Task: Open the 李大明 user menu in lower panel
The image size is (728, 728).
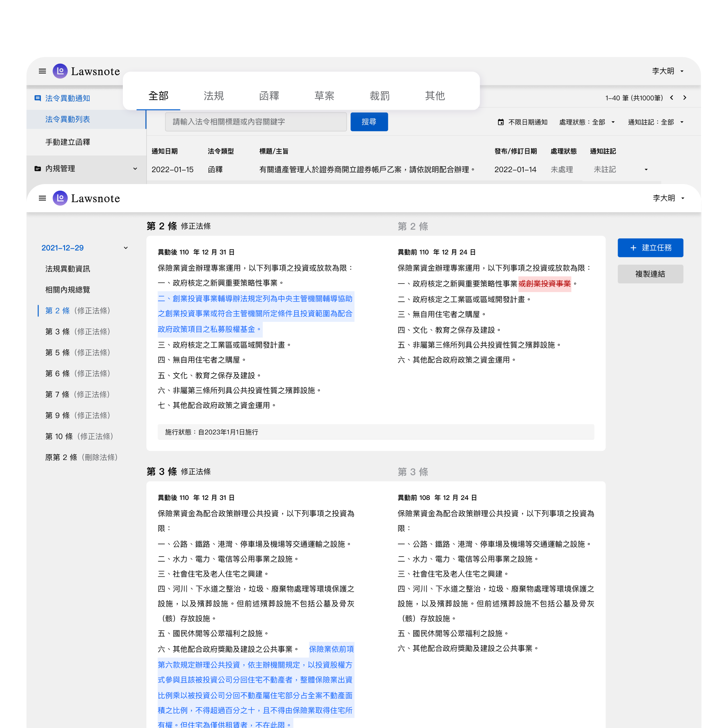Action: 668,198
